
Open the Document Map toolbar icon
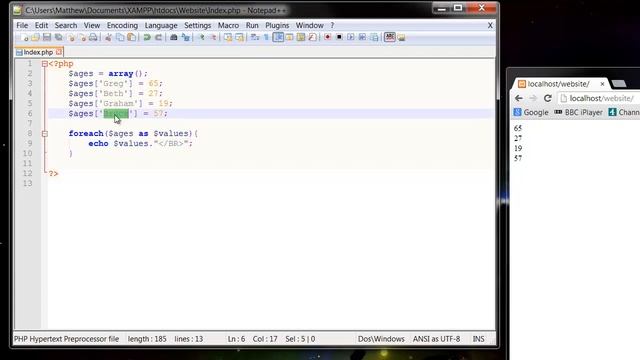pyautogui.click(x=301, y=38)
